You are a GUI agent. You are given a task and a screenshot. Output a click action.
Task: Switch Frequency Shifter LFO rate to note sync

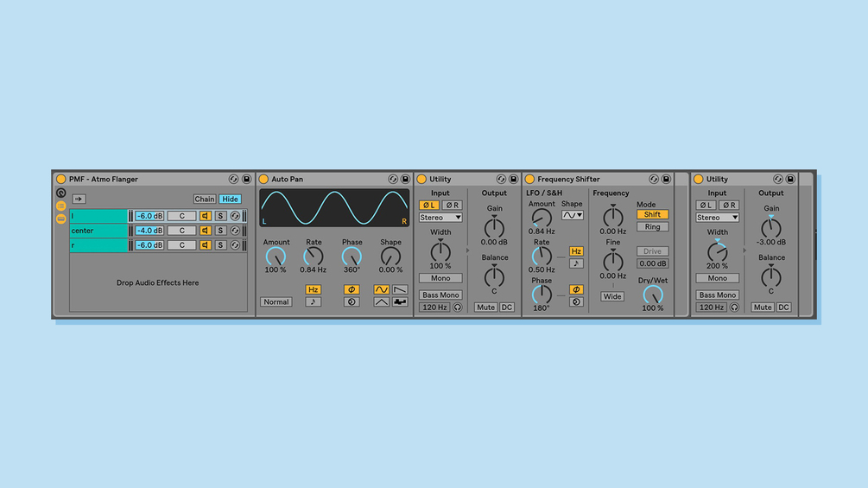point(576,264)
